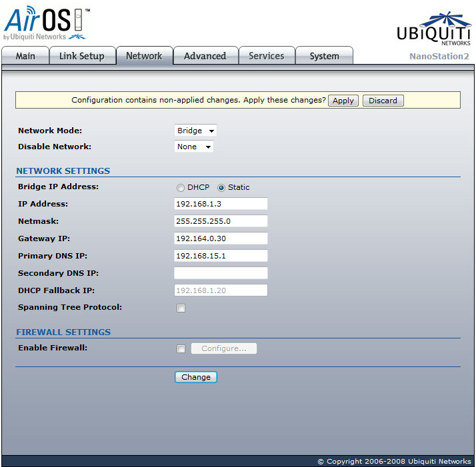Open the Network Mode dropdown

click(195, 131)
